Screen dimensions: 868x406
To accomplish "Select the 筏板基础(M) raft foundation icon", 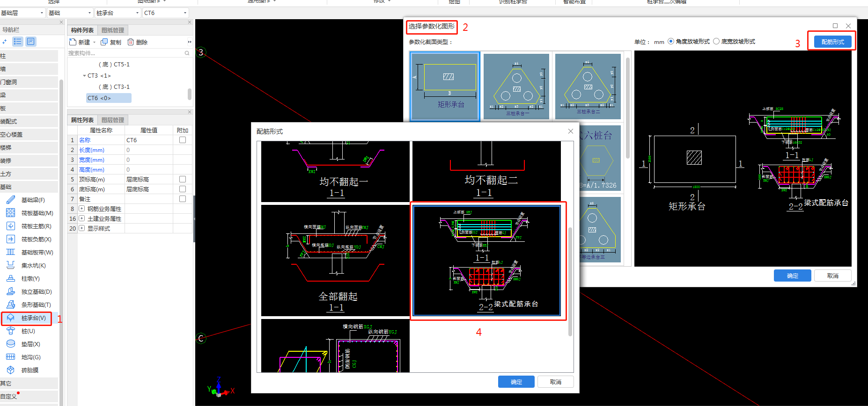I will coord(11,213).
